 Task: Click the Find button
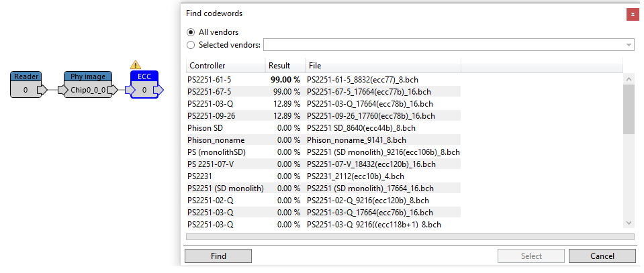coord(218,256)
